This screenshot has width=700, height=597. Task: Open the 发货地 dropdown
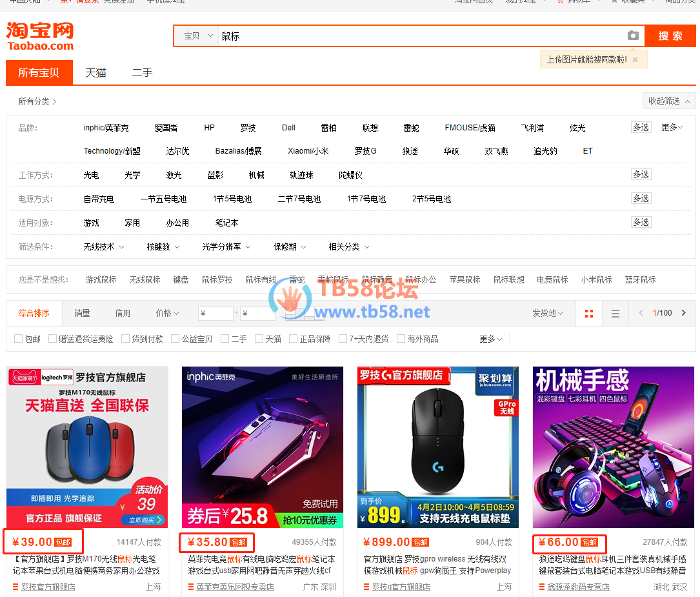coord(547,314)
